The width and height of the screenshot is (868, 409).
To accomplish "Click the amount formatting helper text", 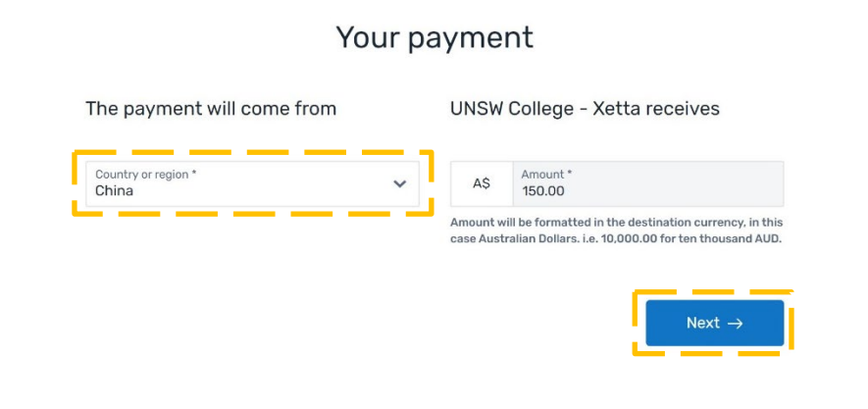I will [616, 230].
